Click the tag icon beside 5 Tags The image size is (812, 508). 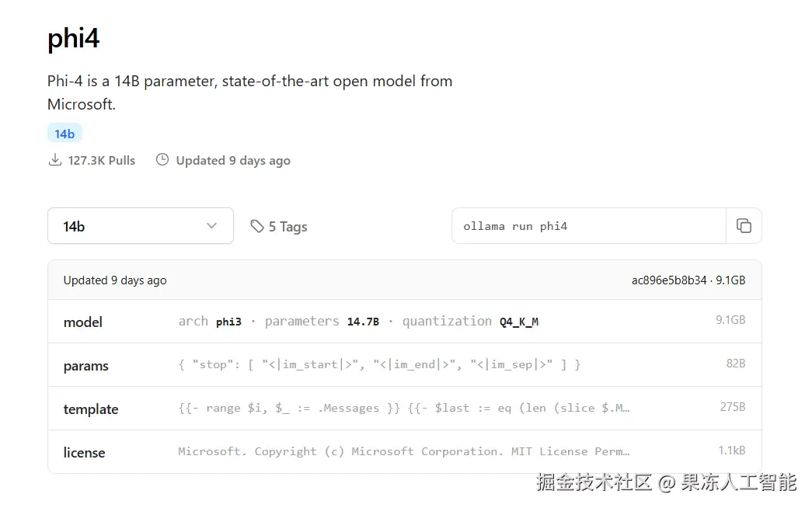pos(257,226)
